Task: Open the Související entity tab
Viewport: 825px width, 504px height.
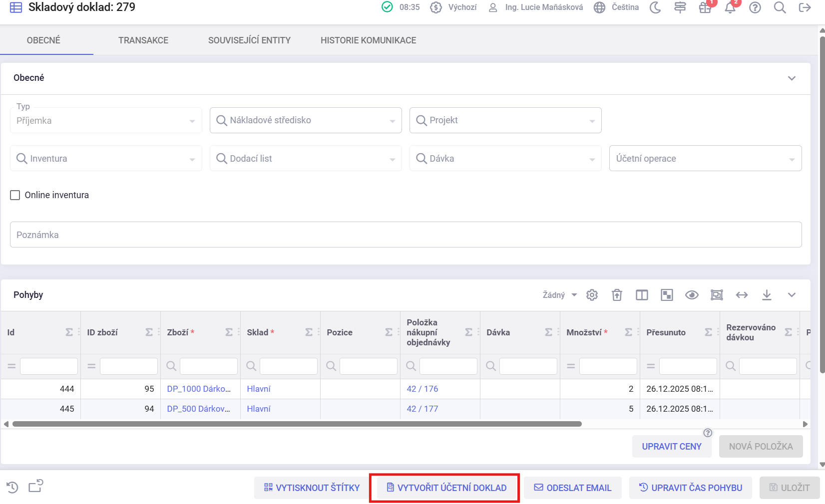Action: (x=249, y=40)
